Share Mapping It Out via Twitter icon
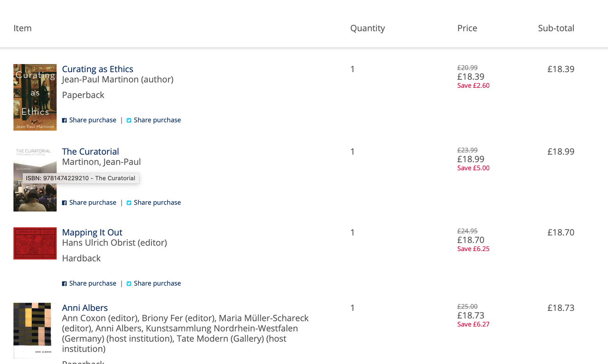The height and width of the screenshot is (364, 608). click(129, 284)
